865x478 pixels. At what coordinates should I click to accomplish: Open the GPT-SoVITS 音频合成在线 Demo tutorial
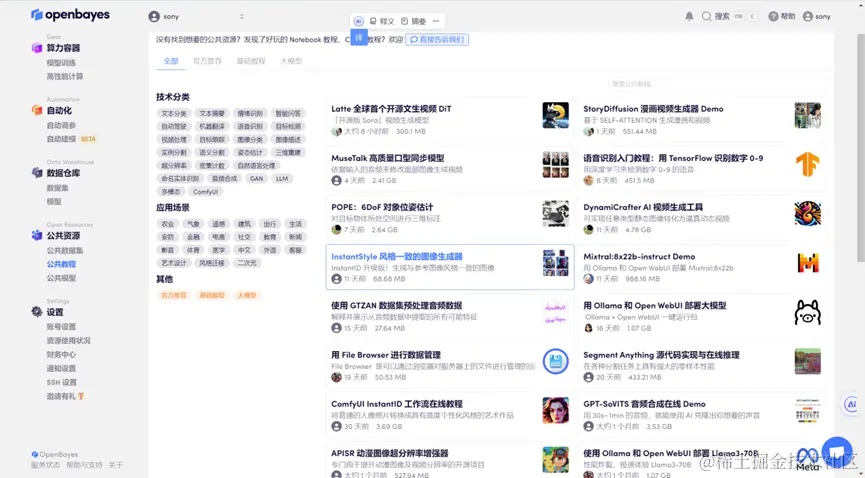[x=644, y=404]
